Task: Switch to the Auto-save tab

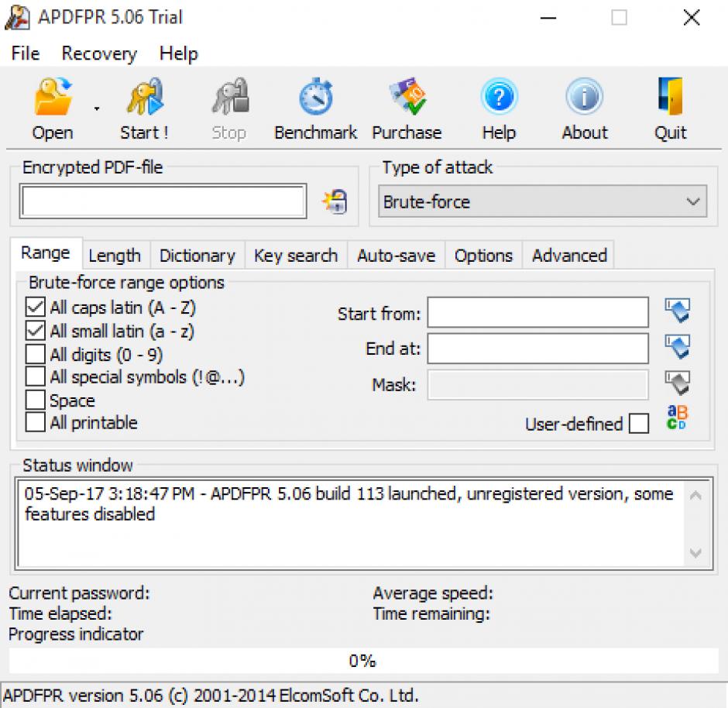Action: [396, 256]
